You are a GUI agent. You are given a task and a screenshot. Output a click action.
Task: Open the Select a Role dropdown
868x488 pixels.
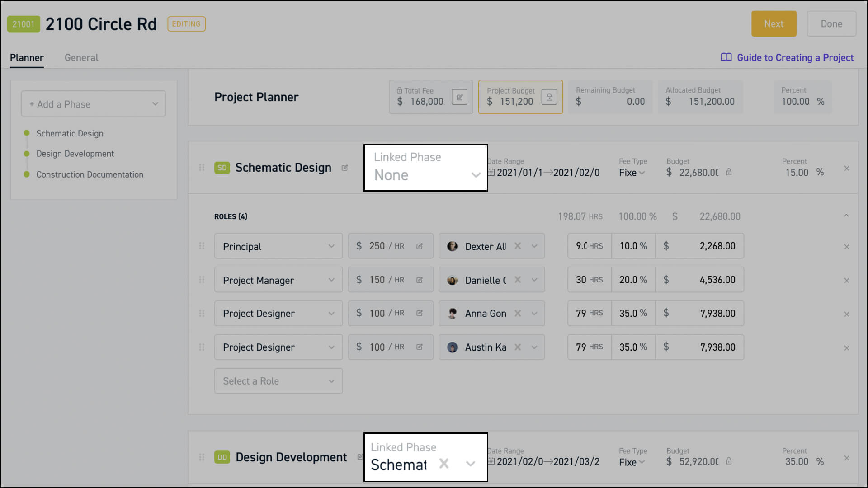click(278, 381)
